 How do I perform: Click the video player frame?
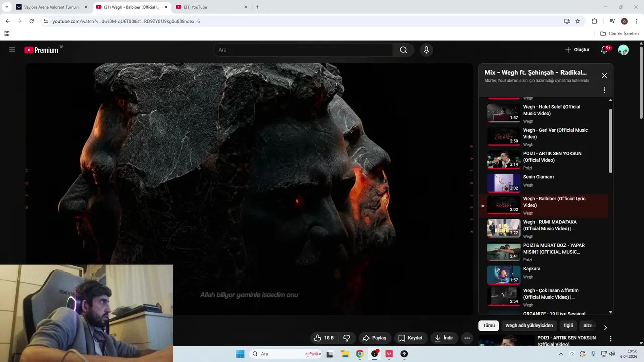250,189
